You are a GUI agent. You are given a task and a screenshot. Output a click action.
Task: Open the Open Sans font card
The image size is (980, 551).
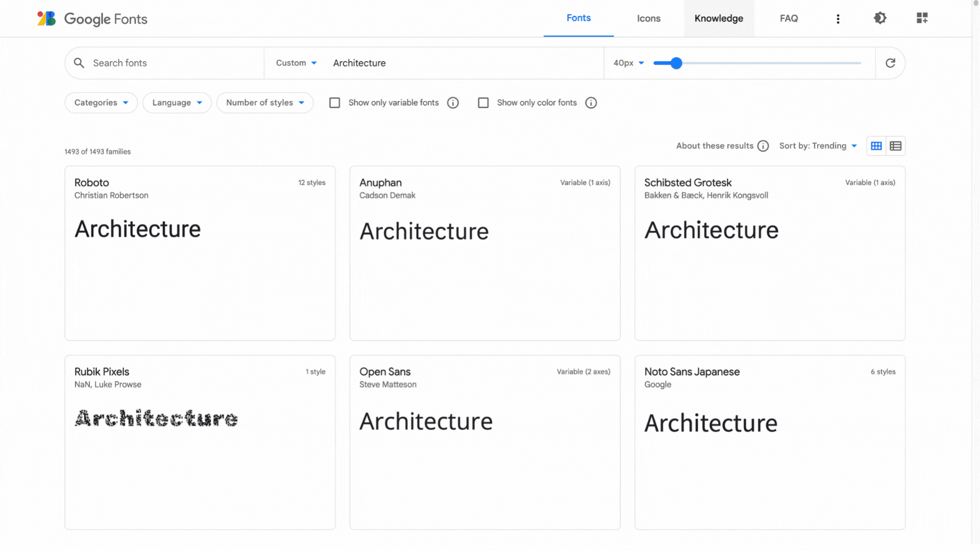(x=485, y=442)
